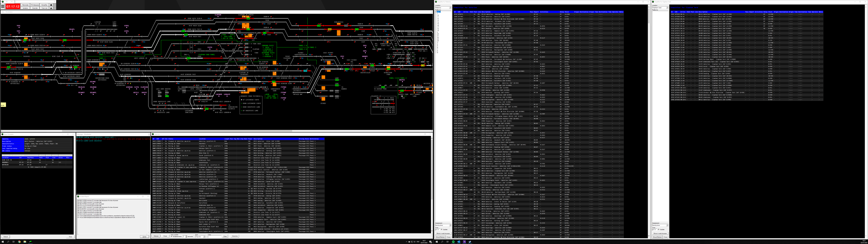Select TD Interpose button
Image resolution: width=868 pixels, height=244 pixels.
35,5
